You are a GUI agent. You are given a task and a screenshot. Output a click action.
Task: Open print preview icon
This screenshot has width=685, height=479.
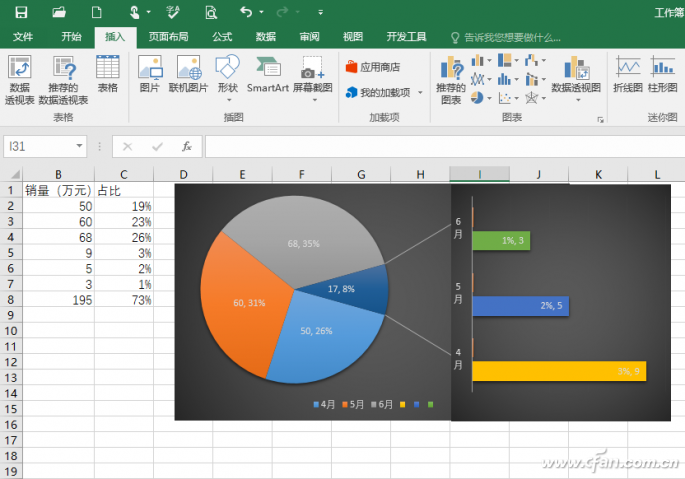click(x=211, y=12)
